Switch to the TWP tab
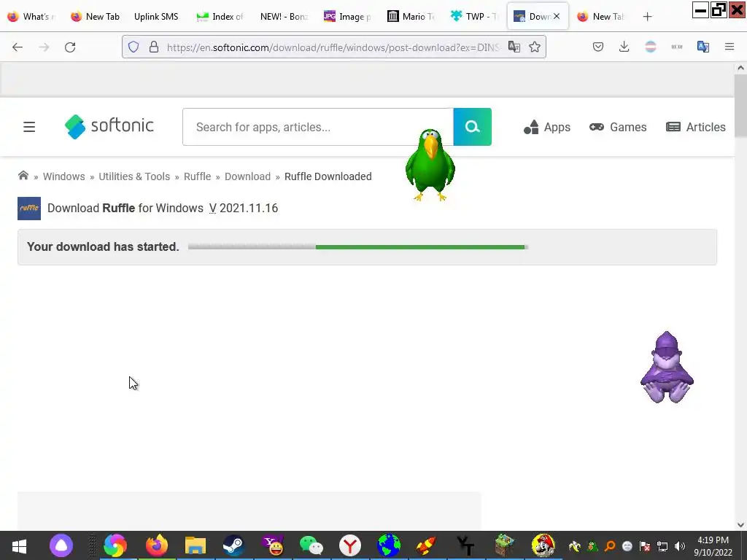The height and width of the screenshot is (560, 747). [x=473, y=17]
